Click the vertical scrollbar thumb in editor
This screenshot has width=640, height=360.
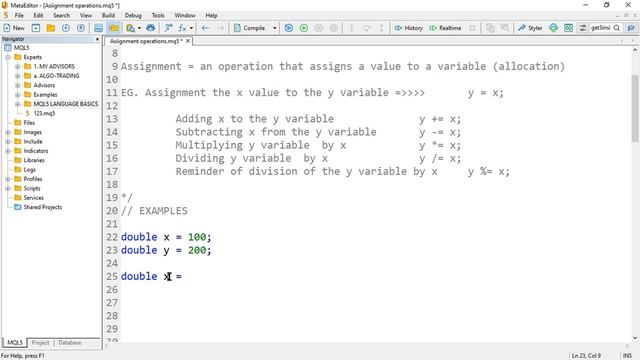tap(635, 108)
